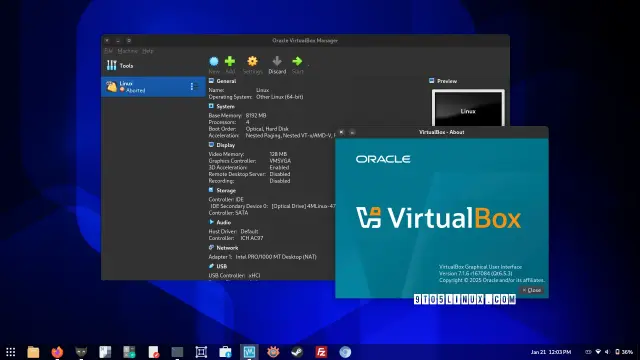The width and height of the screenshot is (640, 360).
Task: Click the Linux VM's OS icon
Action: coord(111,87)
